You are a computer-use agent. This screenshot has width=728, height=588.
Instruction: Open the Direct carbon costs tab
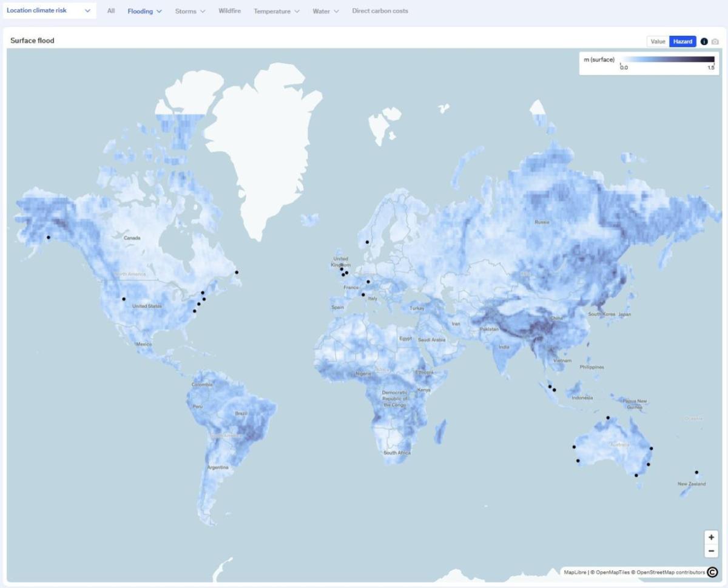[380, 11]
